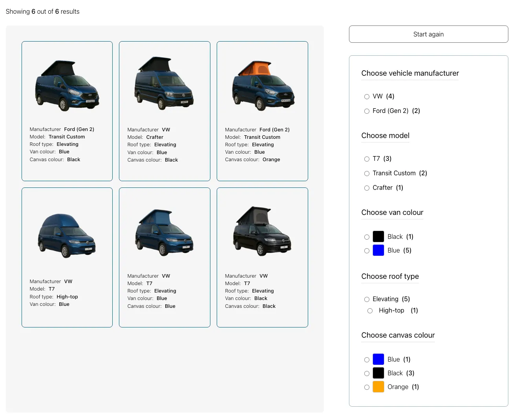Click the 'Choose vehicle manufacturer' heading

coord(410,73)
